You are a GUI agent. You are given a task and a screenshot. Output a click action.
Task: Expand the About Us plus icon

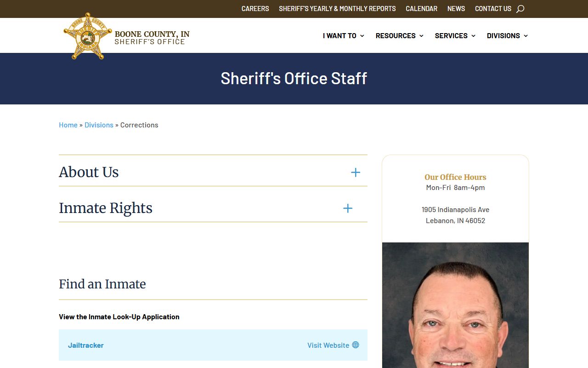coord(356,172)
